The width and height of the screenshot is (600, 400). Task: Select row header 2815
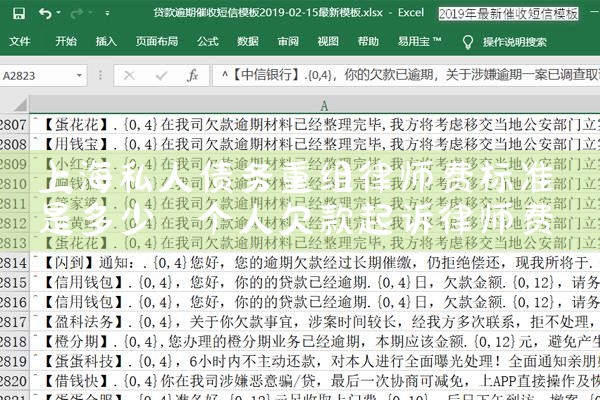14,282
